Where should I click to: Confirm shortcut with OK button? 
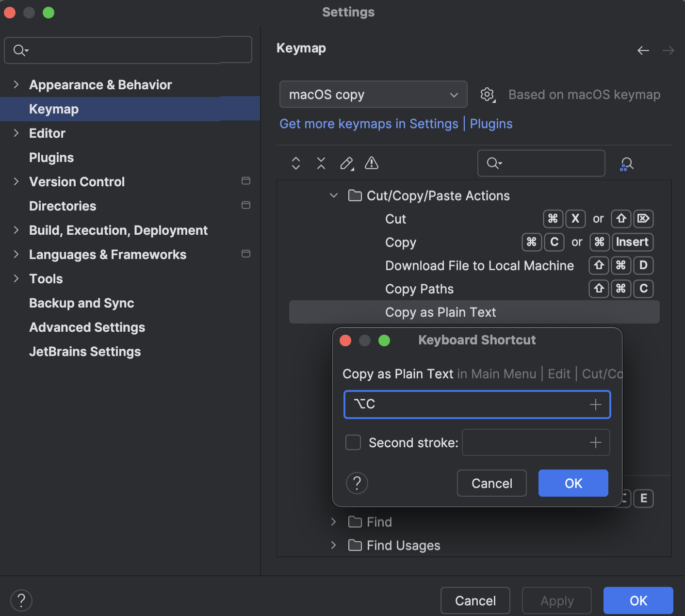573,483
